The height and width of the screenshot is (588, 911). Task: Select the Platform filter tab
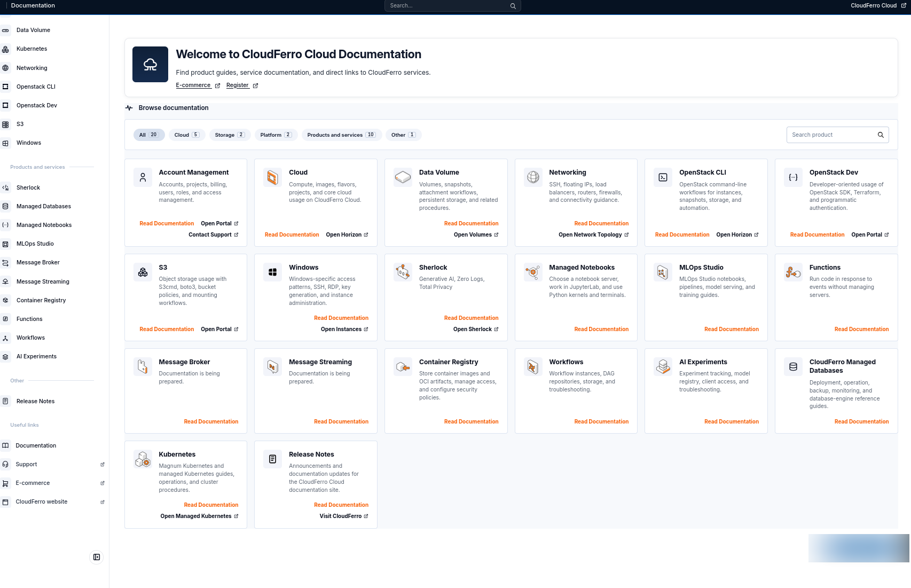(276, 135)
